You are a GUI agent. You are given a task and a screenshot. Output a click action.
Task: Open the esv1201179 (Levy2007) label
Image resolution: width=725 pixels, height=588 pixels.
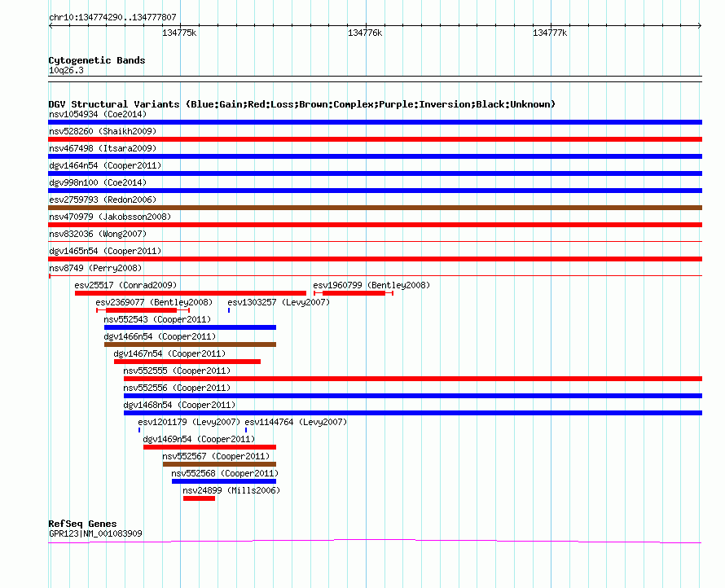click(x=189, y=422)
